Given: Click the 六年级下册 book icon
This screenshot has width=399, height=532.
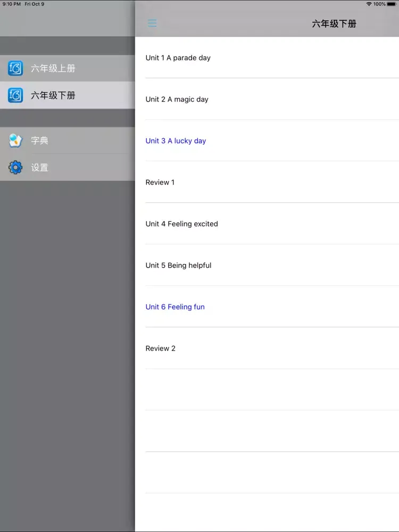Looking at the screenshot, I should coord(15,95).
